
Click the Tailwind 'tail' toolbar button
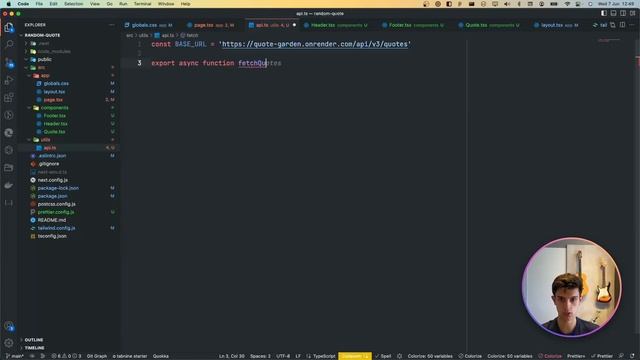(x=600, y=25)
